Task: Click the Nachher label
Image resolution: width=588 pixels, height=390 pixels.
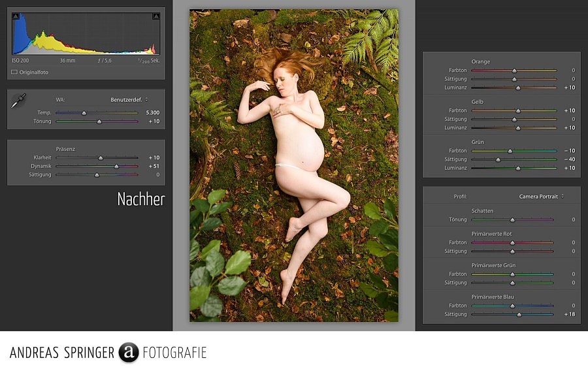Action: coord(141,199)
